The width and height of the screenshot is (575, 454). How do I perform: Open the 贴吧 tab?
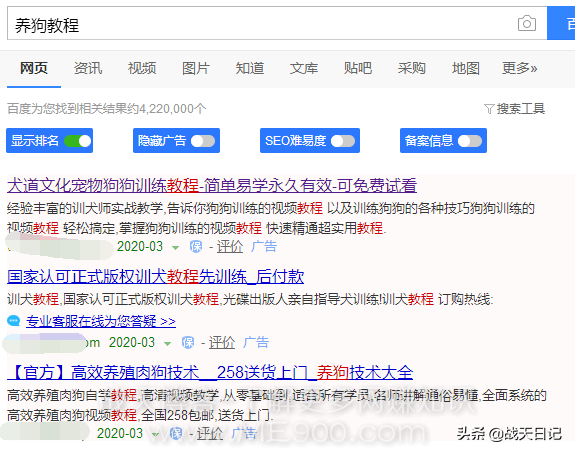(x=358, y=68)
